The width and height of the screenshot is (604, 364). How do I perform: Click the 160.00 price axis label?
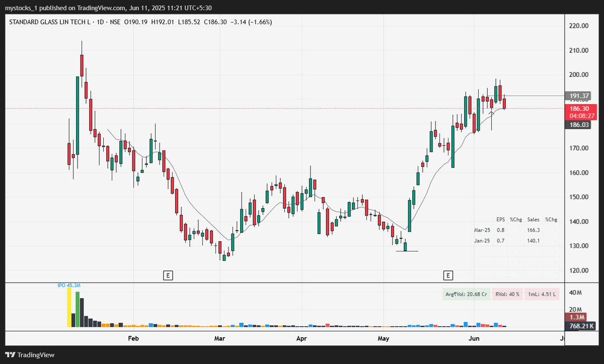[x=579, y=172]
